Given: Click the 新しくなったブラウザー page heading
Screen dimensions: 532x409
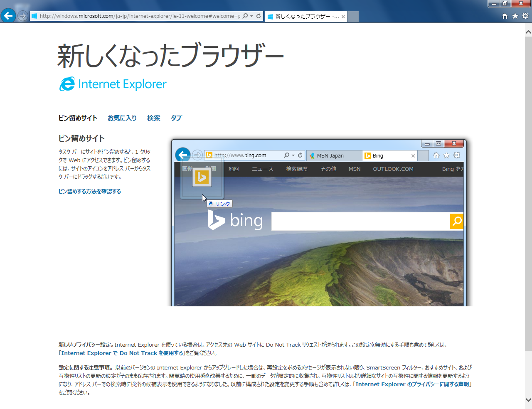Looking at the screenshot, I should click(170, 56).
